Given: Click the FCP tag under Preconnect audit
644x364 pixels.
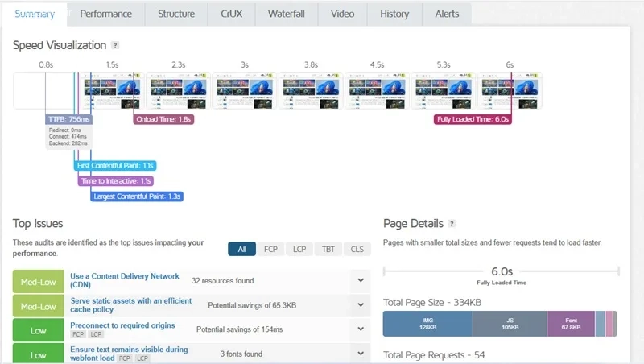Looking at the screenshot, I should tap(78, 334).
